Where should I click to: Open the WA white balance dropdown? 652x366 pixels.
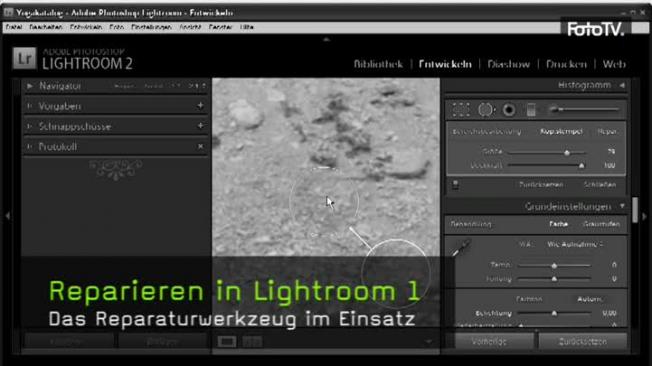coord(575,244)
